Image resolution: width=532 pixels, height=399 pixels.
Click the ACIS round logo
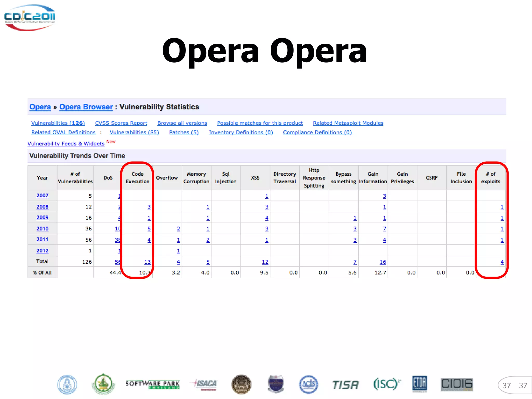coord(309,384)
